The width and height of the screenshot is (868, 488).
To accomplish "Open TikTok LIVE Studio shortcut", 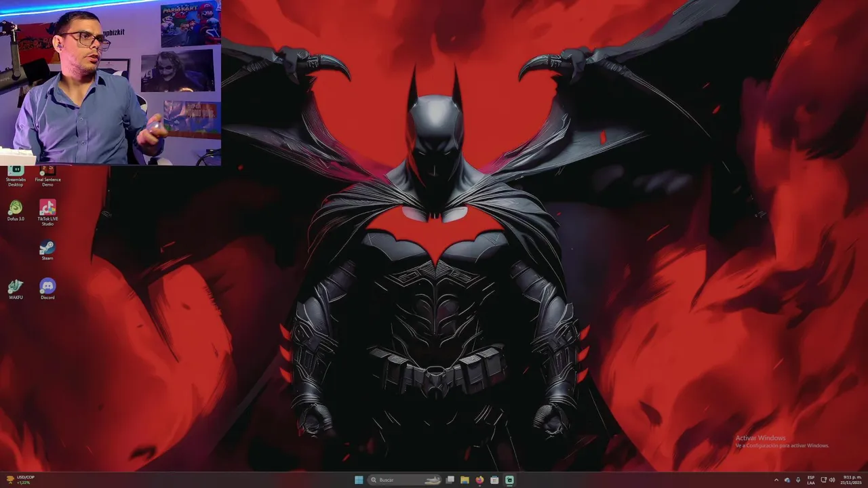I will 47,213.
